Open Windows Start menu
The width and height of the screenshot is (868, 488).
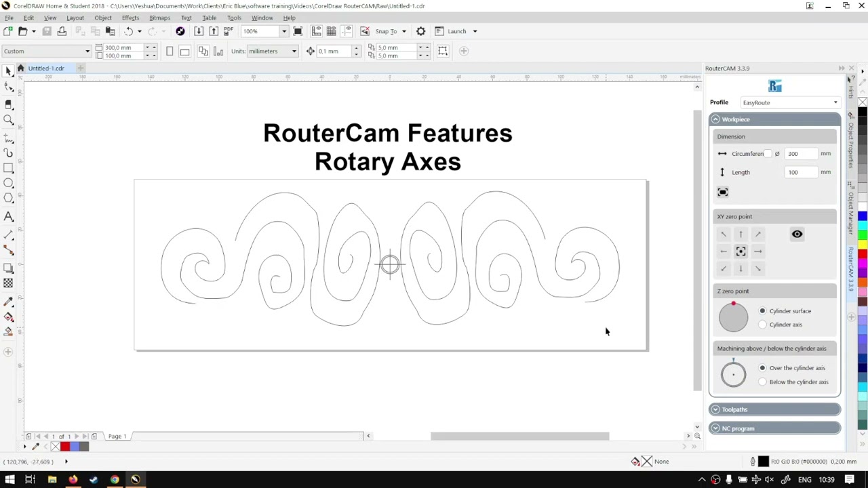tap(9, 480)
